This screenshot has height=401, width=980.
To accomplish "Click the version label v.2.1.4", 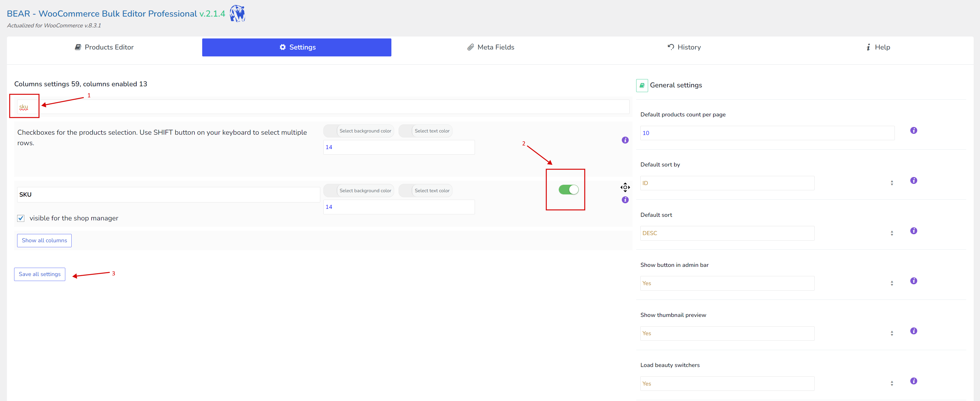I will 212,14.
